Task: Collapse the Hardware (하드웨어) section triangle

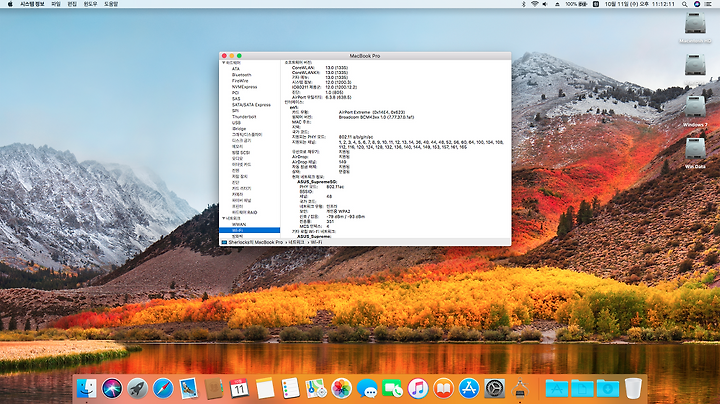Action: tap(224, 62)
